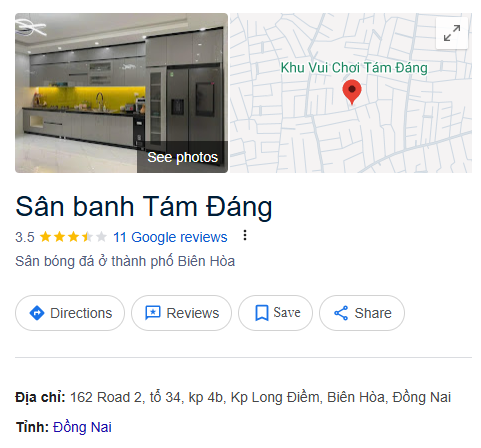The height and width of the screenshot is (448, 481).
Task: Expand the map with the arrows icon
Action: coord(452,33)
